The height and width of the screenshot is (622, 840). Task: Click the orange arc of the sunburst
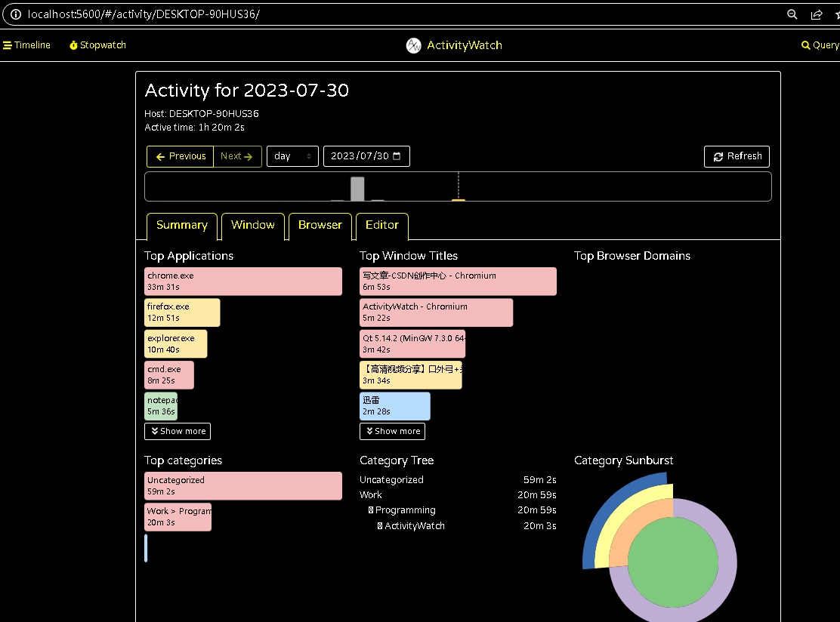[x=635, y=523]
